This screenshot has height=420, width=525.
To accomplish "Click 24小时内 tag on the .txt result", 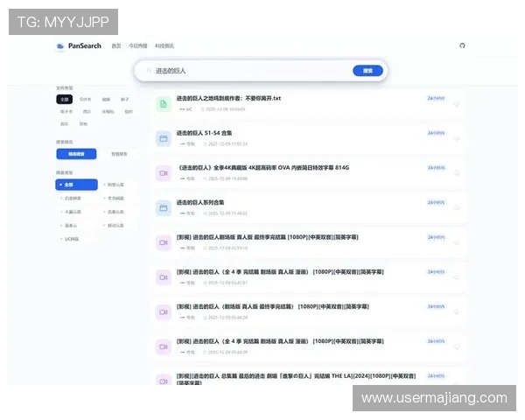I will point(436,98).
